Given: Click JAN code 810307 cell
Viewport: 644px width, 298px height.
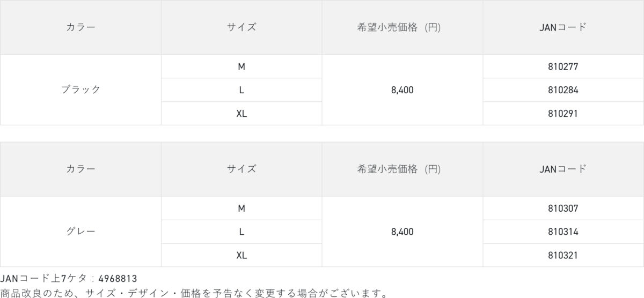Looking at the screenshot, I should [x=563, y=208].
